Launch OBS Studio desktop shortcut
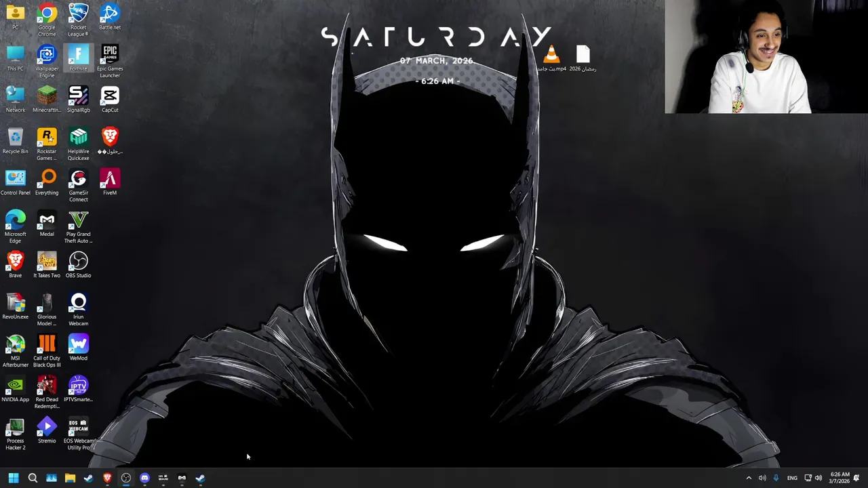This screenshot has height=488, width=868. 78,266
